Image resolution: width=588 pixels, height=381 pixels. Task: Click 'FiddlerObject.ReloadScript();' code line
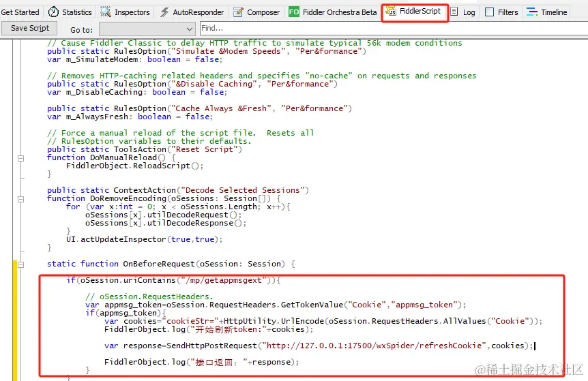click(134, 166)
